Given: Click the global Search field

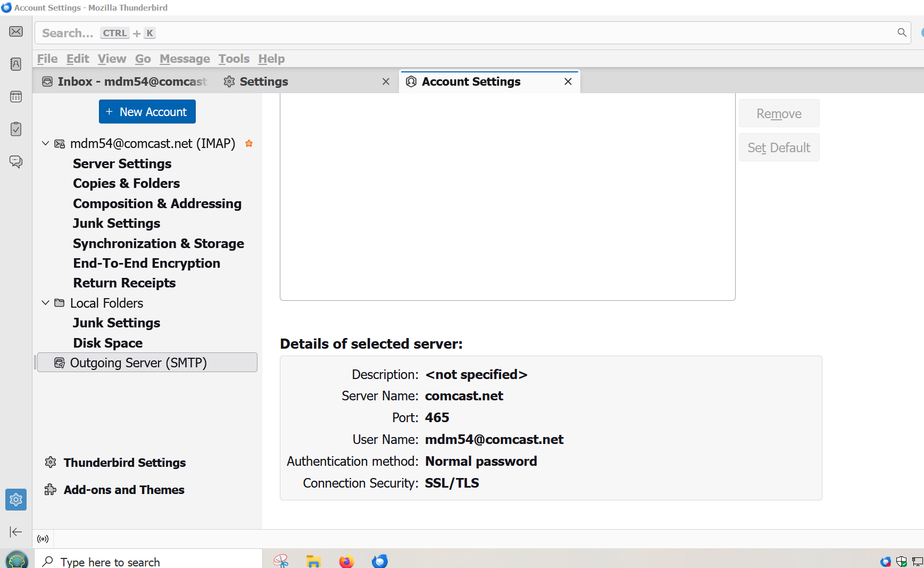Looking at the screenshot, I should [x=472, y=32].
